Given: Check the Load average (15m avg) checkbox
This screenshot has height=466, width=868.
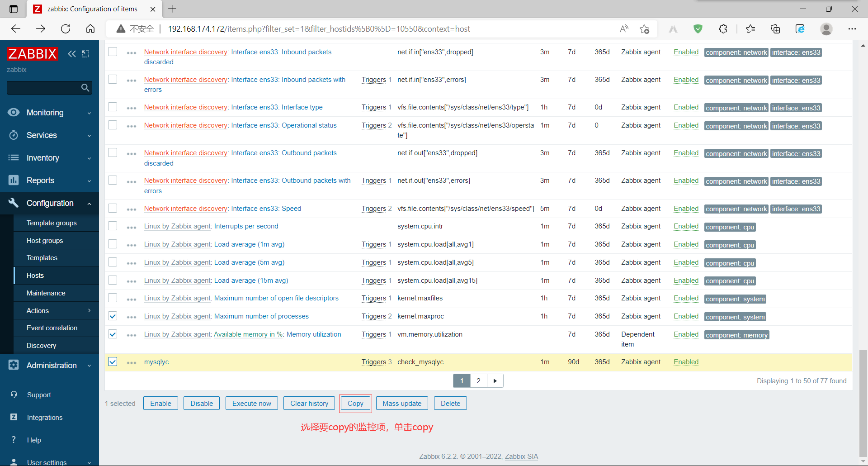Looking at the screenshot, I should point(113,280).
